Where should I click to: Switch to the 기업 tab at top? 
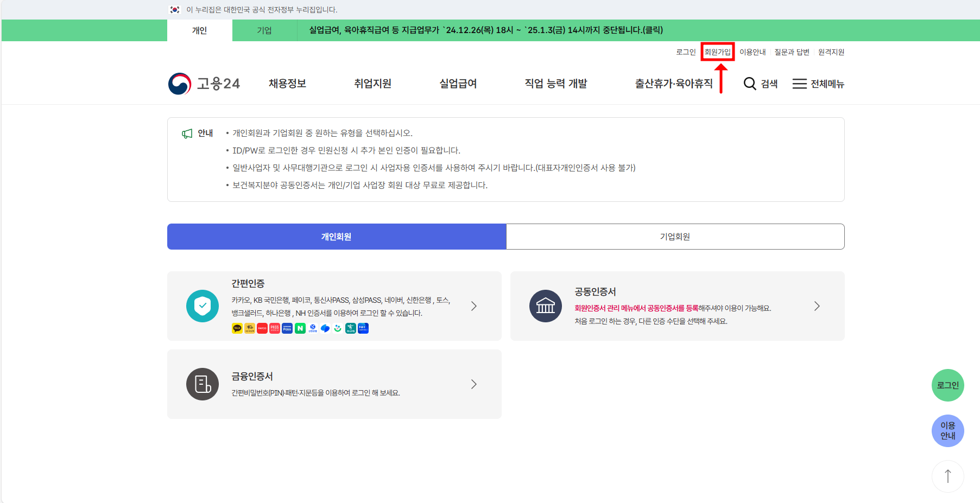(264, 30)
